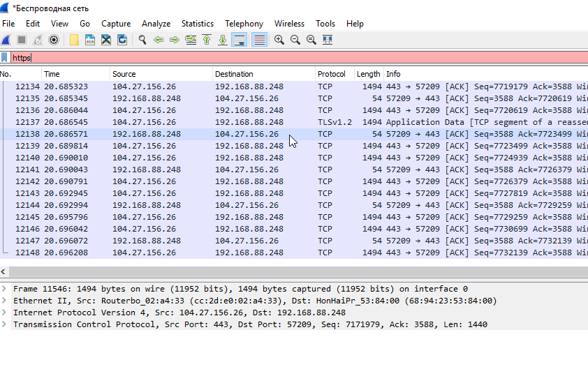Save the capture file

[90, 40]
